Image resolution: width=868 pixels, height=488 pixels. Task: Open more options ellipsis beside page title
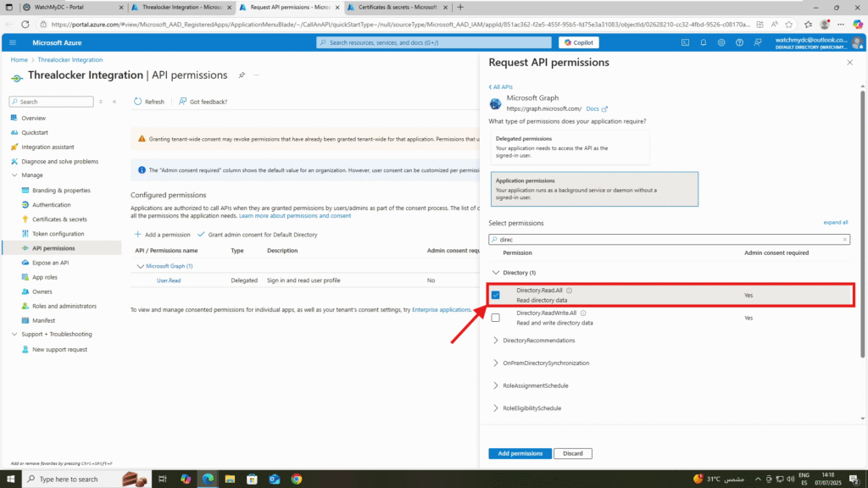point(256,75)
